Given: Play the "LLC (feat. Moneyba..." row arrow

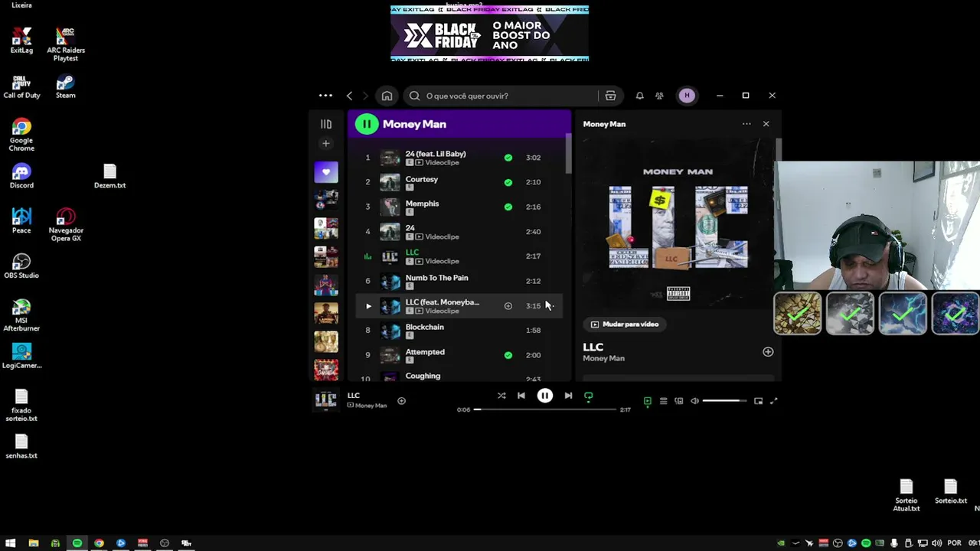Looking at the screenshot, I should coord(368,306).
